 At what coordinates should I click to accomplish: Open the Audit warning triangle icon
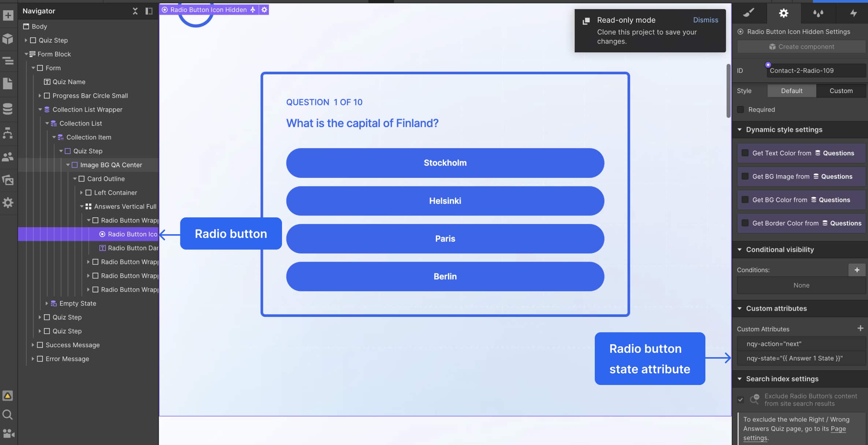(8, 396)
